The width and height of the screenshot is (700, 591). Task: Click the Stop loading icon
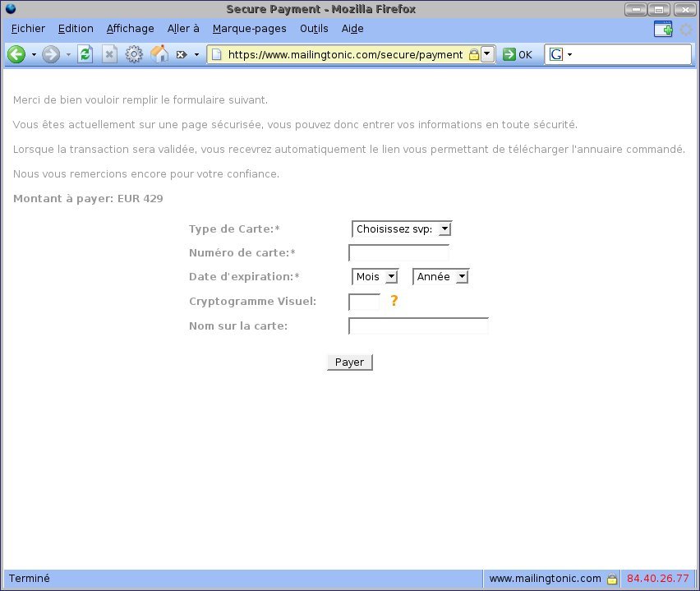tap(109, 54)
